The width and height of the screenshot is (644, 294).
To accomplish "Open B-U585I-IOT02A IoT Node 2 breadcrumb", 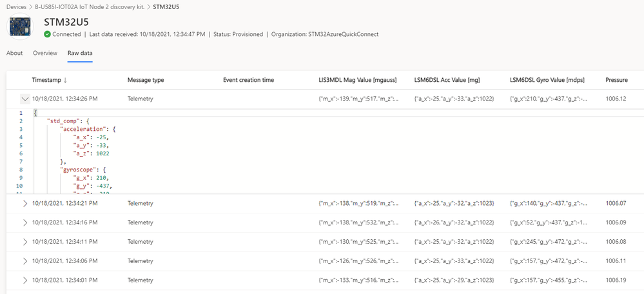I will pyautogui.click(x=90, y=7).
